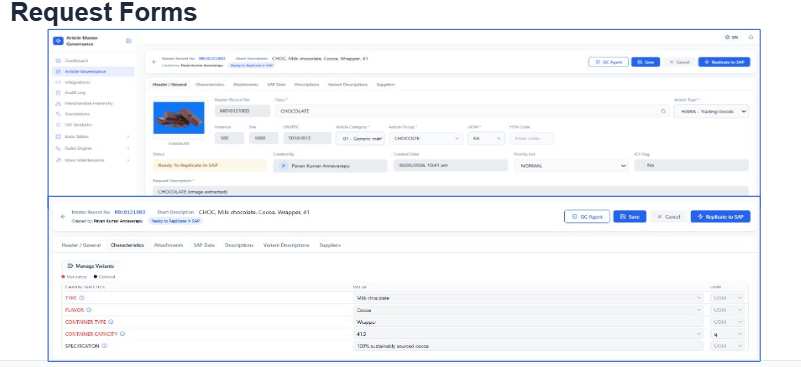801x367 pixels.
Task: Open the UOM EA dropdown
Action: [486, 139]
